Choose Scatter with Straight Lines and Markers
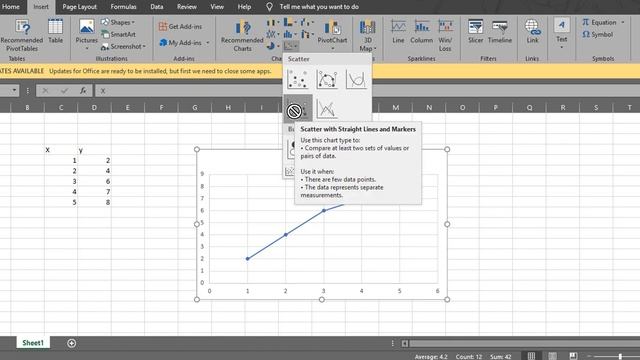The height and width of the screenshot is (360, 640). (x=298, y=109)
